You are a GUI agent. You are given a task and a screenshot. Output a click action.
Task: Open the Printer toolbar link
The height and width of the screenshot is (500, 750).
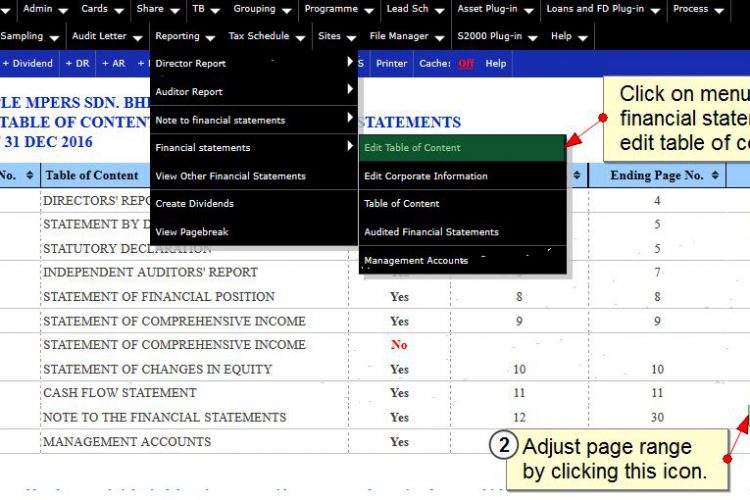(391, 64)
